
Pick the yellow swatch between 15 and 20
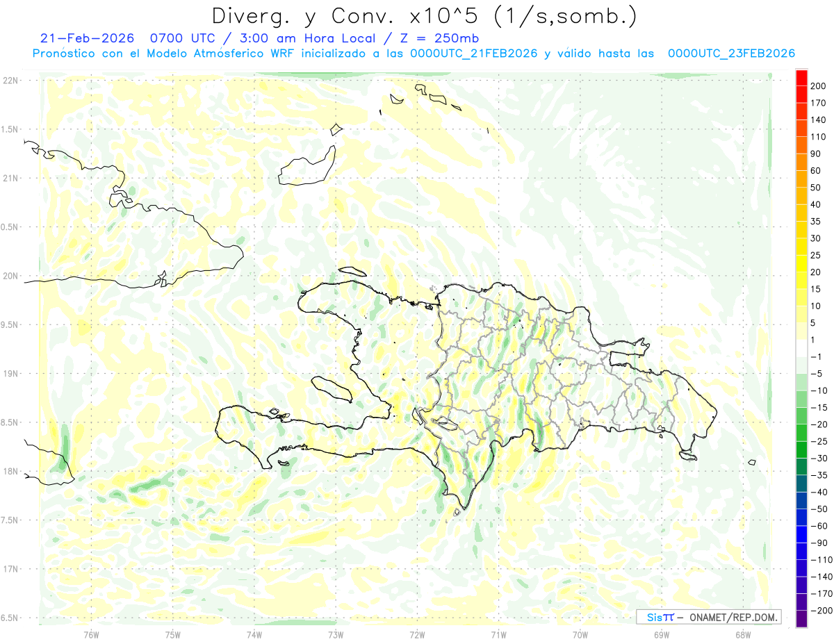tap(801, 281)
